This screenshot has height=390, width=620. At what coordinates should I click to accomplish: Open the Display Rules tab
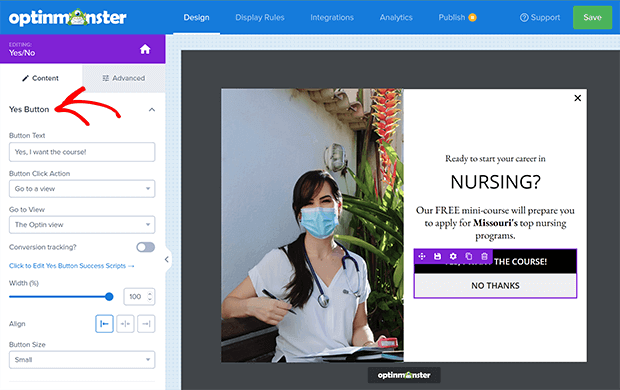[x=260, y=17]
